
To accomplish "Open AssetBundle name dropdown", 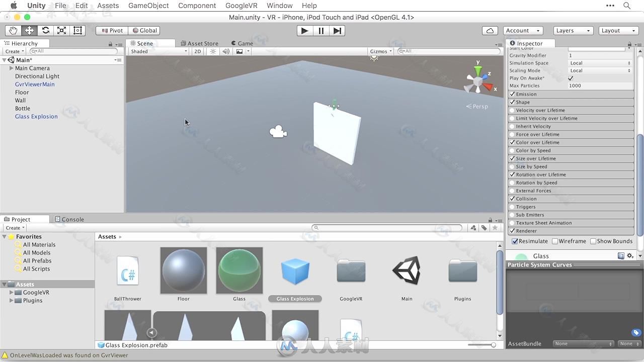I will (x=584, y=344).
